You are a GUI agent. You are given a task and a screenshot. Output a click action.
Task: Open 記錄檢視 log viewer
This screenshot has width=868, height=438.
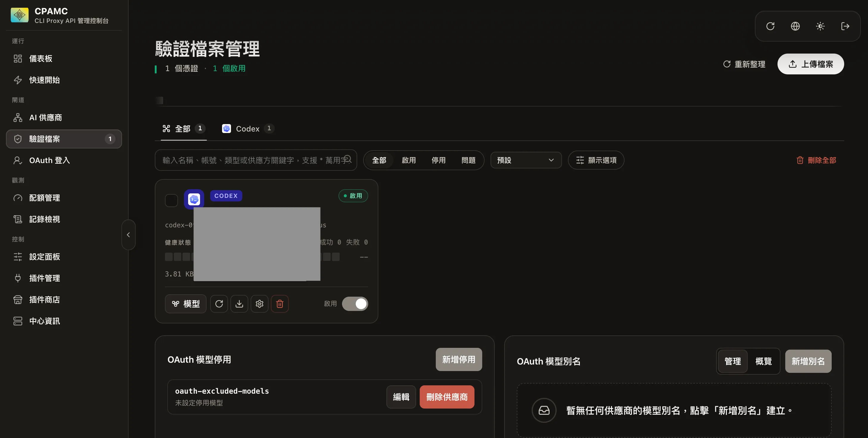[64, 219]
